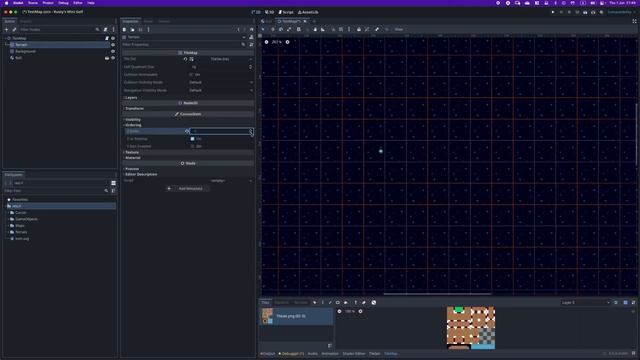Switch to the Script workspace

point(286,12)
